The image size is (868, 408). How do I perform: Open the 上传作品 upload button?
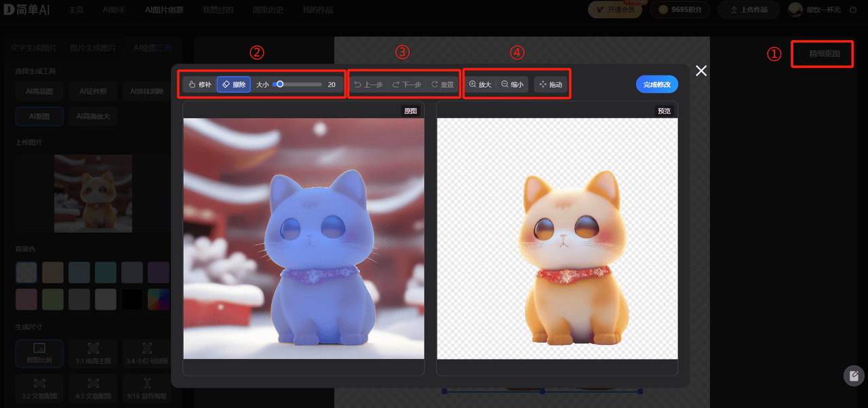tap(749, 10)
